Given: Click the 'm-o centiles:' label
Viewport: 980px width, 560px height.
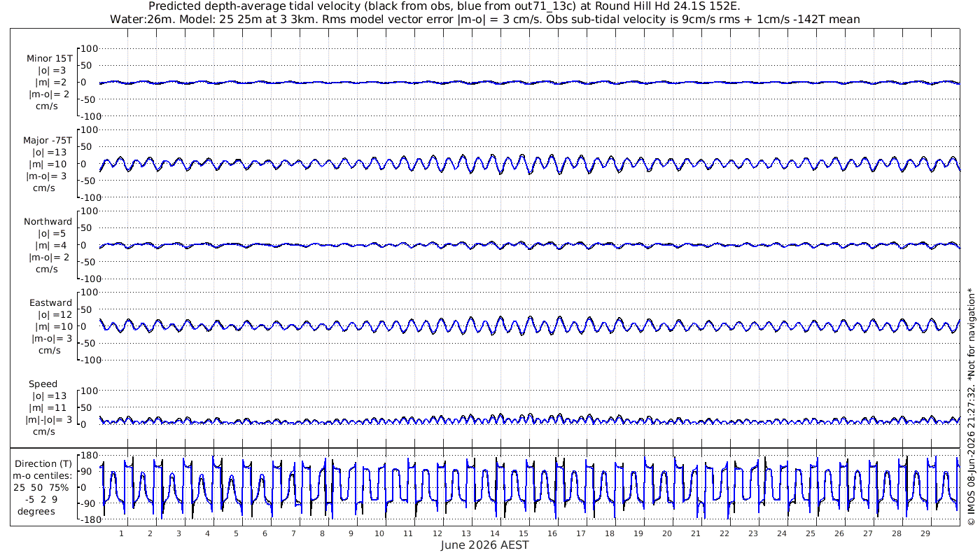Looking at the screenshot, I should click(x=43, y=475).
